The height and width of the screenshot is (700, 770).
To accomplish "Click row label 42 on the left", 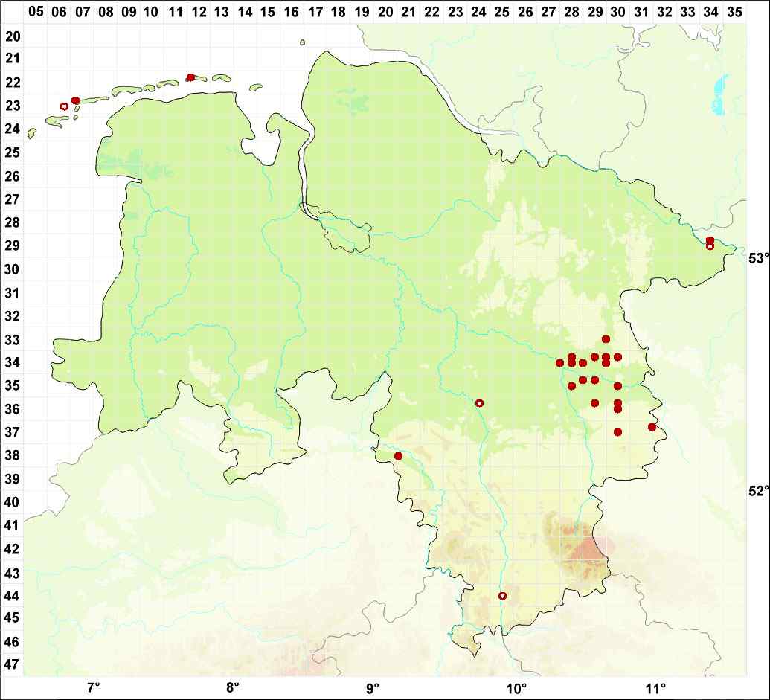I will click(13, 548).
